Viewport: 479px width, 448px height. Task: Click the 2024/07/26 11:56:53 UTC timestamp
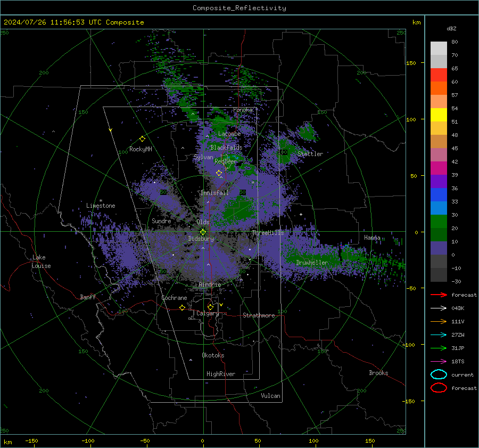(x=73, y=22)
